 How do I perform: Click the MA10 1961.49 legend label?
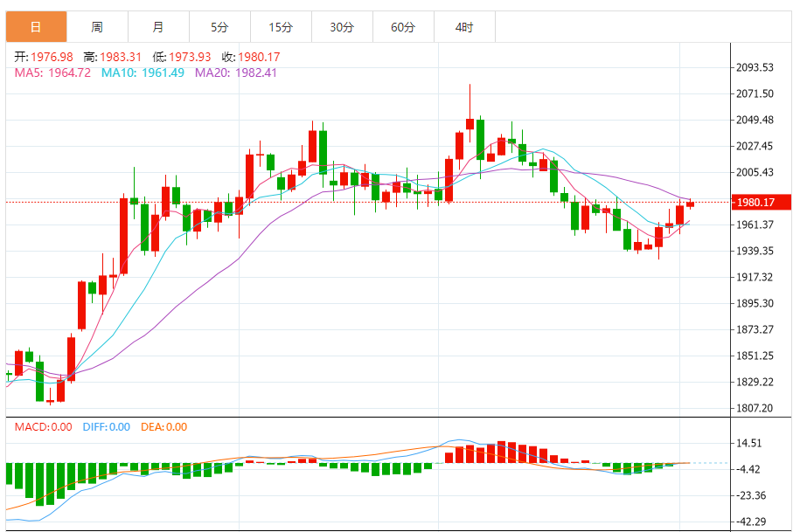pyautogui.click(x=143, y=73)
